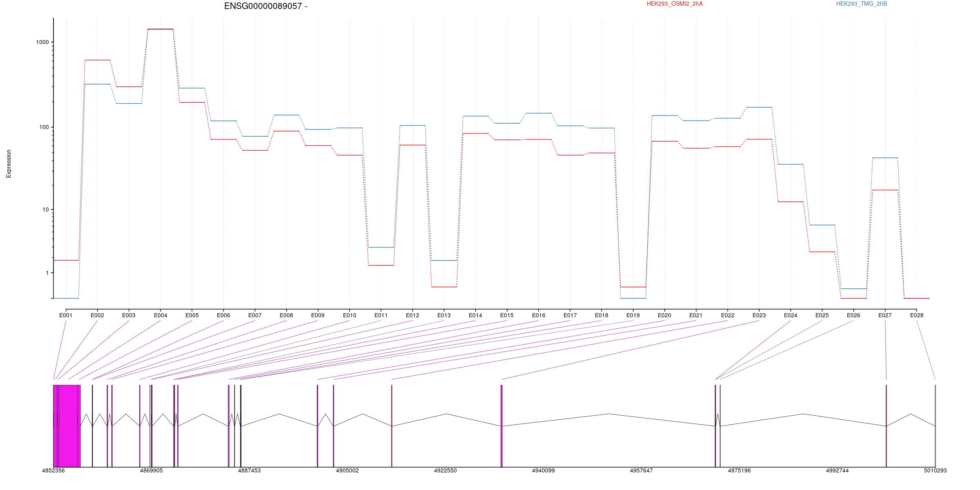Click the 1 y-axis tick label
The width and height of the screenshot is (980, 490).
click(x=47, y=273)
